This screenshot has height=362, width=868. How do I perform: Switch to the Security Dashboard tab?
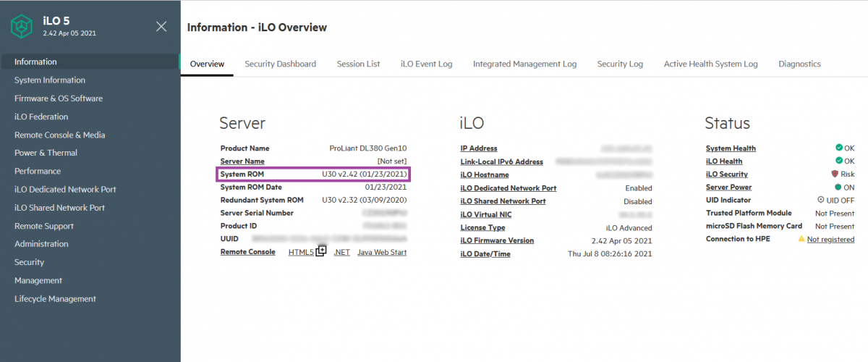[x=280, y=64]
